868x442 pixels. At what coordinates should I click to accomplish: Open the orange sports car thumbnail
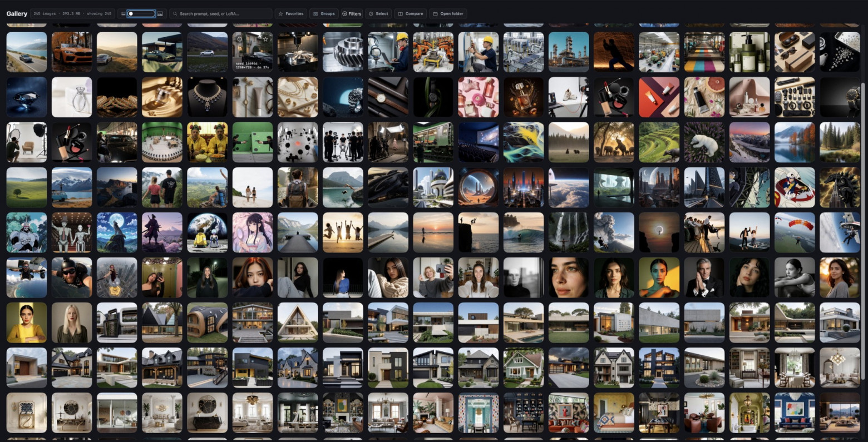tap(72, 52)
